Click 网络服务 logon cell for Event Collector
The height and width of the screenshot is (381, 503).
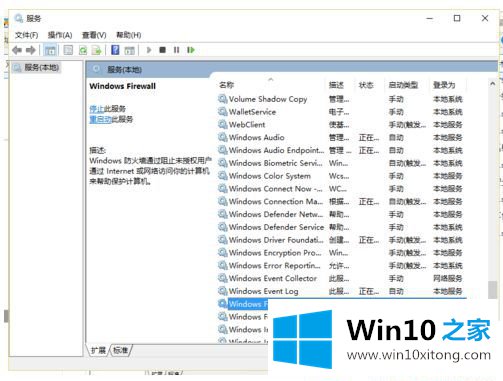[x=447, y=278]
